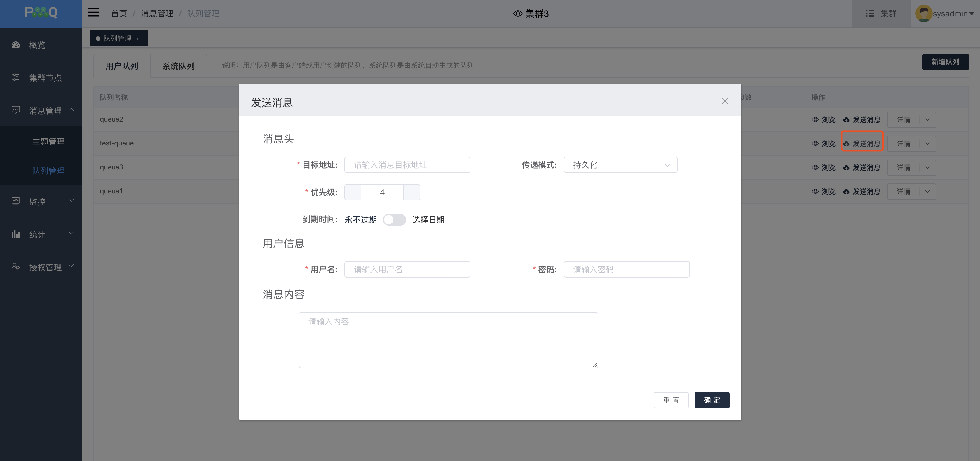The width and height of the screenshot is (980, 461).
Task: Click the overview dashboard icon in sidebar
Action: click(x=15, y=45)
